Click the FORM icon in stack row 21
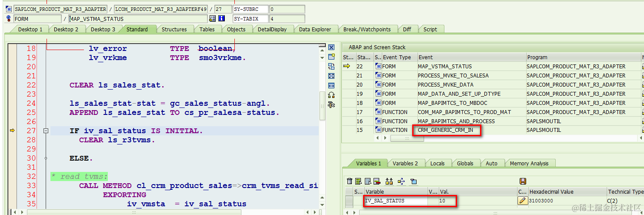644x215 pixels. point(378,76)
